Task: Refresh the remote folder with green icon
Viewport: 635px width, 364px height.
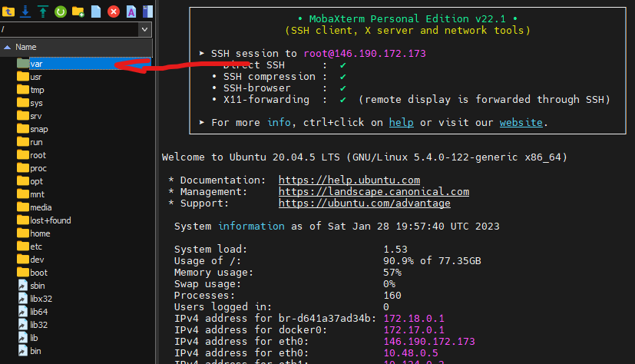Action: (x=60, y=11)
